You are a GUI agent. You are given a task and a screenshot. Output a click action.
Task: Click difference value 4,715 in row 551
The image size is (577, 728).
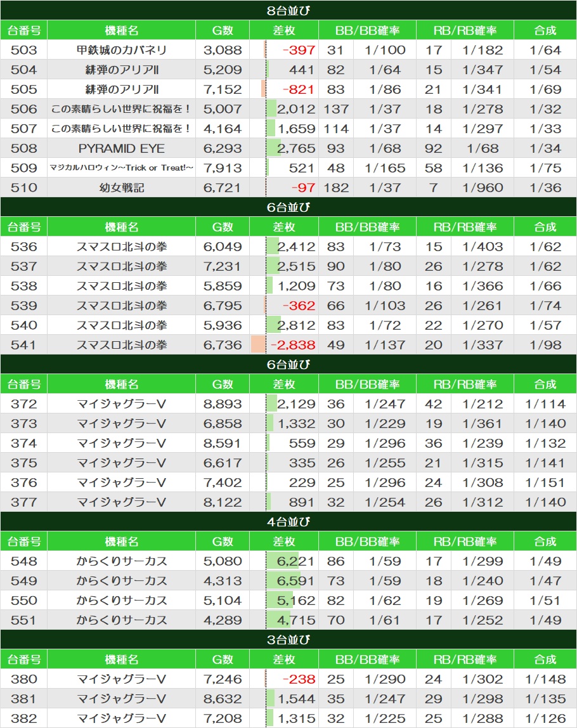point(296,620)
